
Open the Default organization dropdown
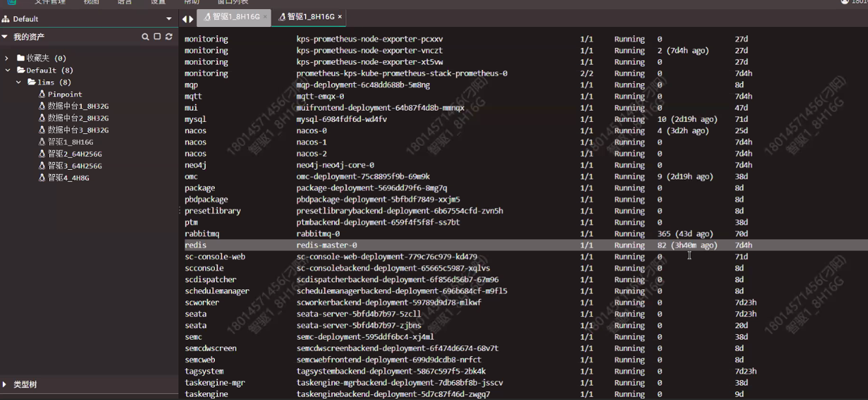168,19
